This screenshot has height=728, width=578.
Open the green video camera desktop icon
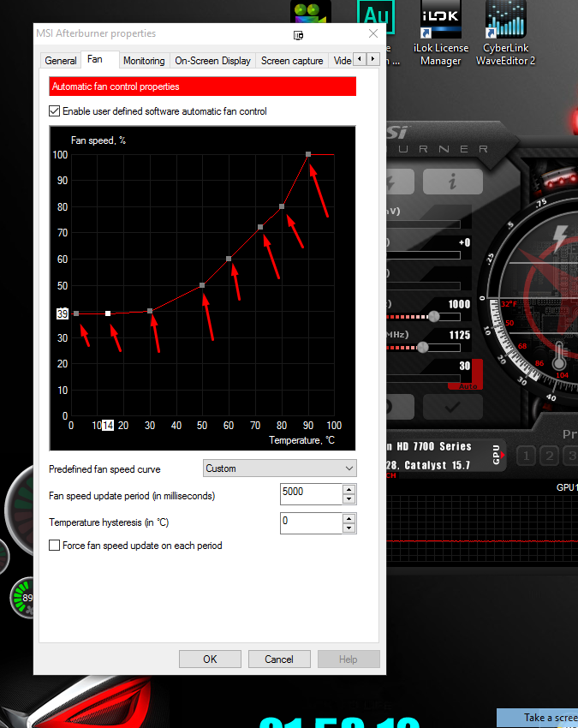[311, 12]
